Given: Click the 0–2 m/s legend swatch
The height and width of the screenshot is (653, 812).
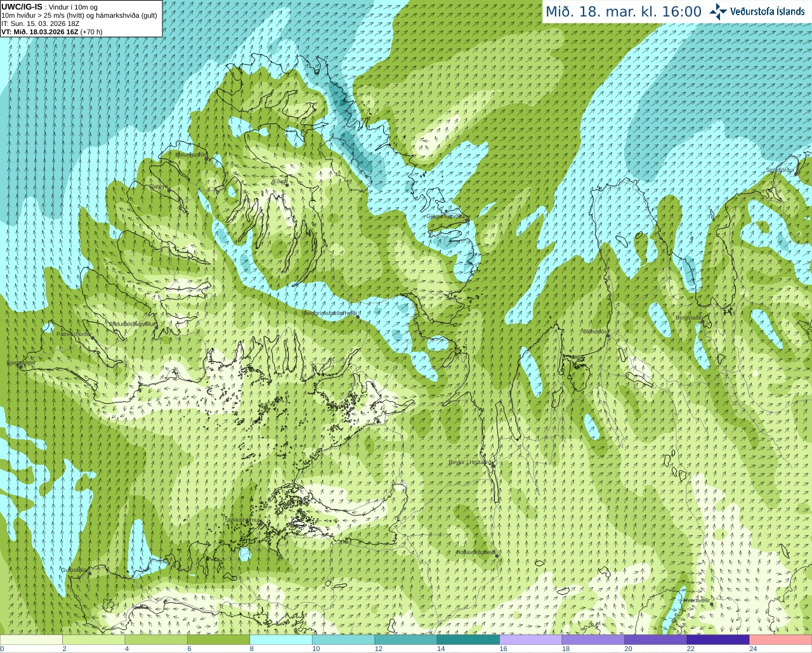Looking at the screenshot, I should point(31,640).
